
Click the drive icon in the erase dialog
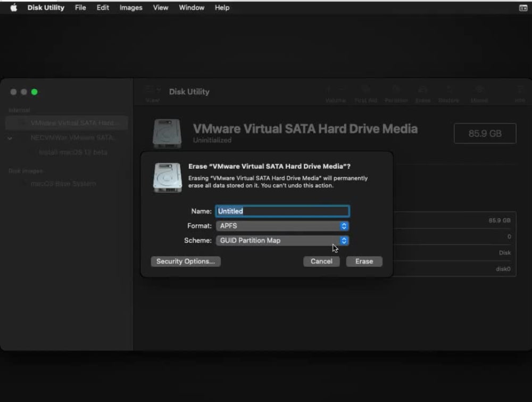click(167, 177)
